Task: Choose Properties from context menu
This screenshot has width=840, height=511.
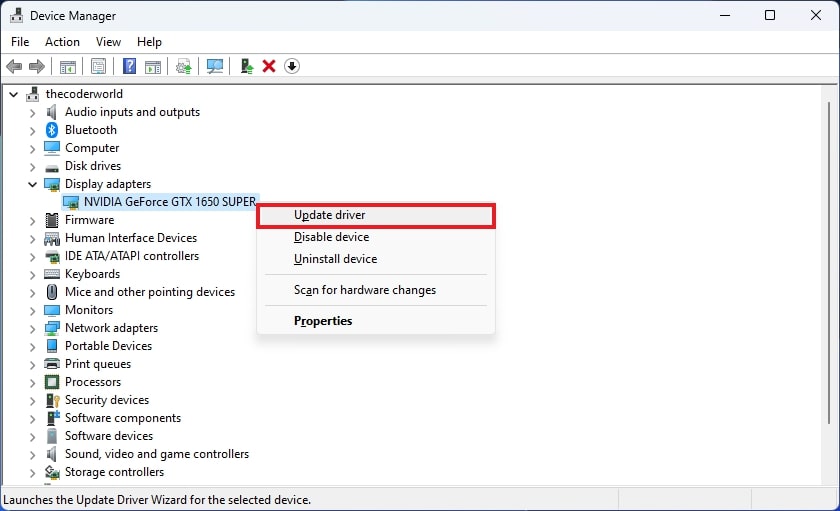Action: 376,321
